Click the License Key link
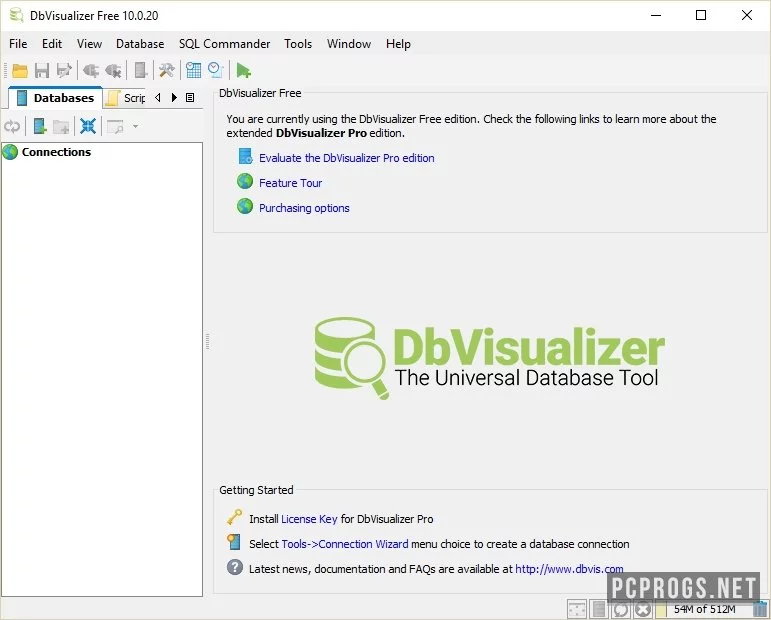 point(309,519)
